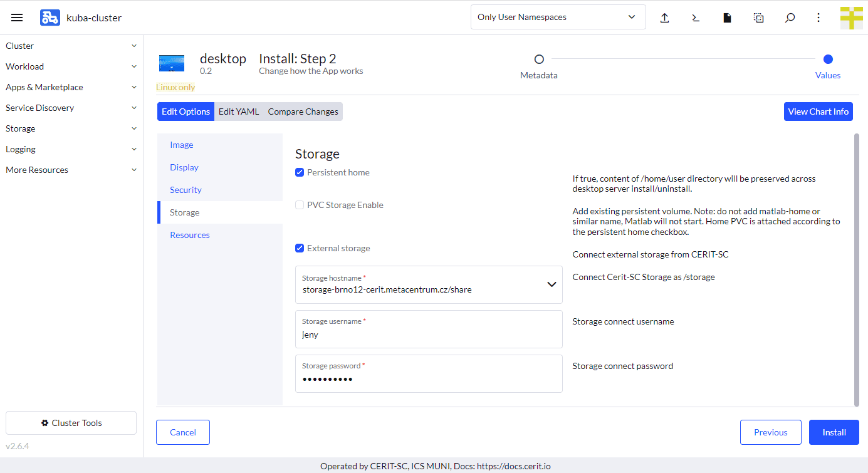This screenshot has height=473, width=868.
Task: Click the user avatar in top corner
Action: point(851,18)
